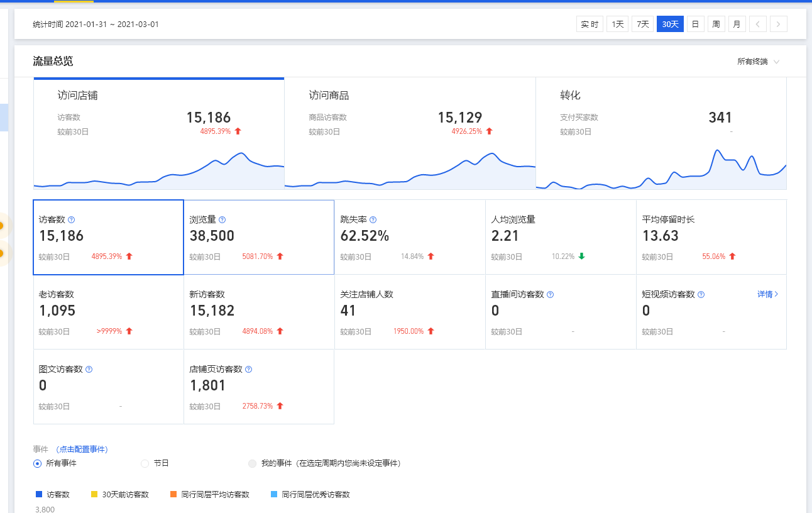Select the 所有事件 radio button
Image resolution: width=812 pixels, height=513 pixels.
pyautogui.click(x=38, y=463)
